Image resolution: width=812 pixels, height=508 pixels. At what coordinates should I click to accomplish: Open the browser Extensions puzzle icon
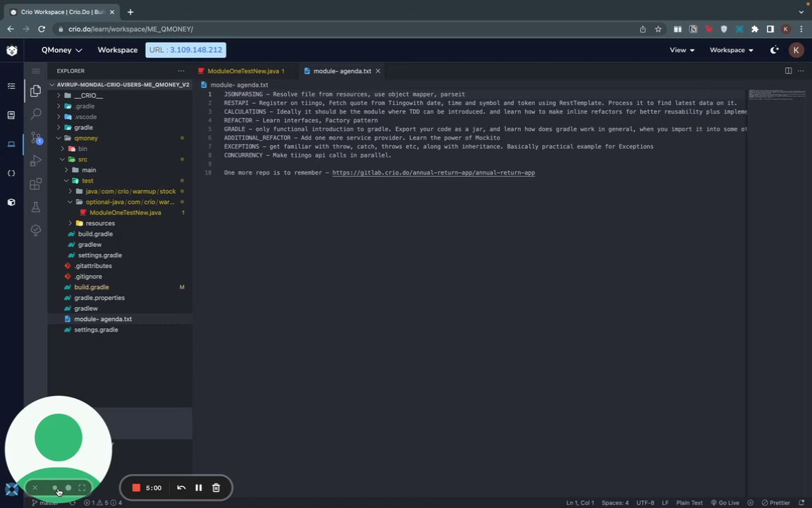[x=755, y=29]
